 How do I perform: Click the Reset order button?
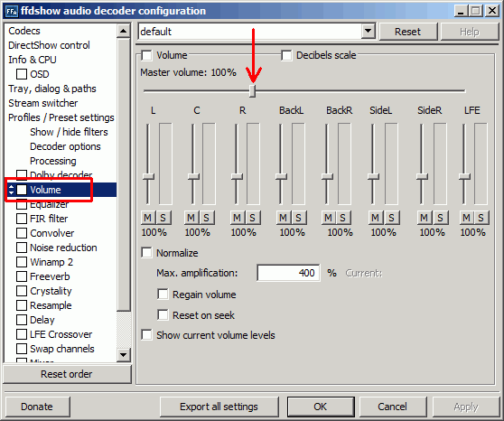coord(67,374)
